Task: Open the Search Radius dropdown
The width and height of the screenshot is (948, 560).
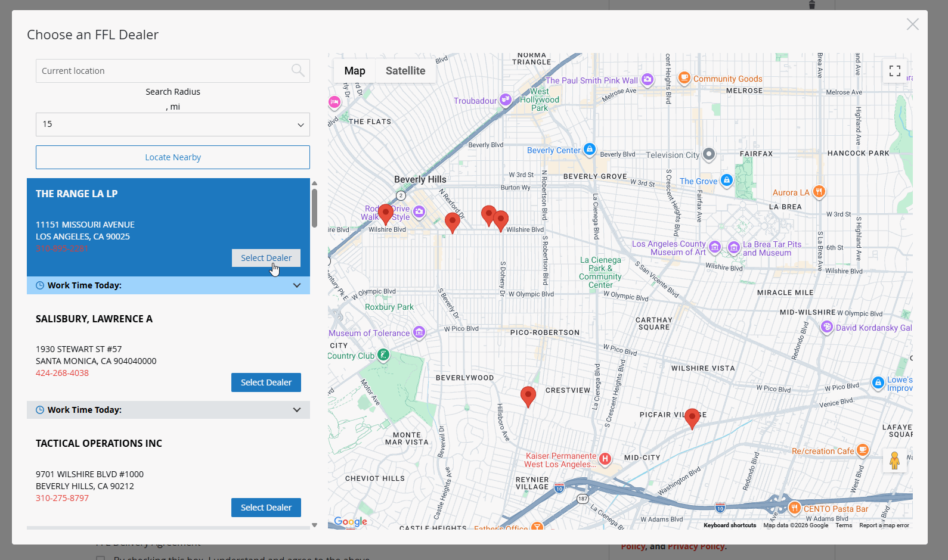Action: click(x=173, y=125)
